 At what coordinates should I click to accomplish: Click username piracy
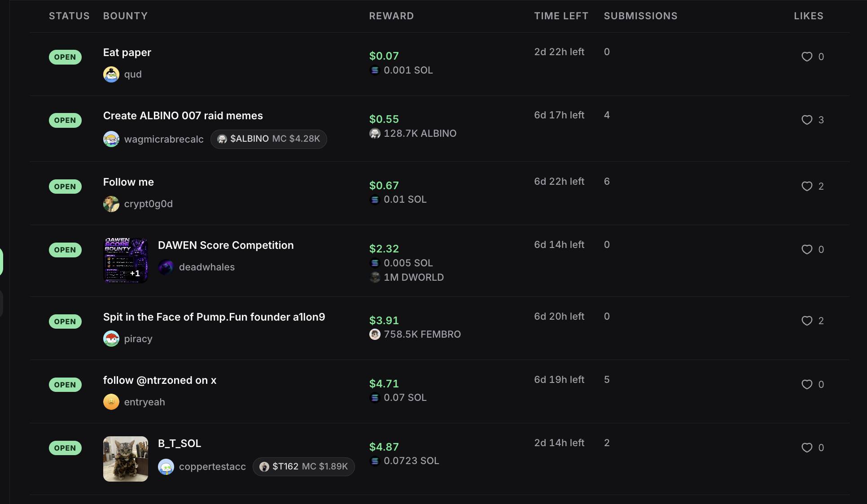(x=138, y=339)
